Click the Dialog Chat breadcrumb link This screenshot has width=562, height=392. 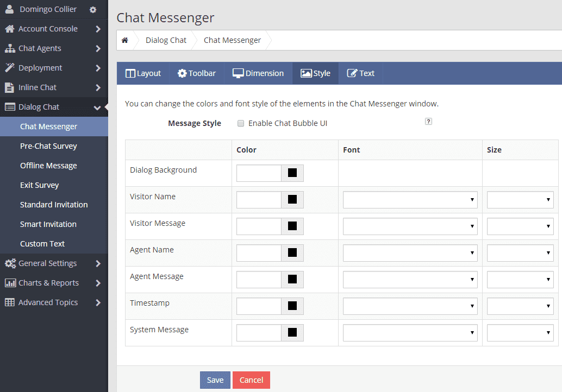click(166, 40)
